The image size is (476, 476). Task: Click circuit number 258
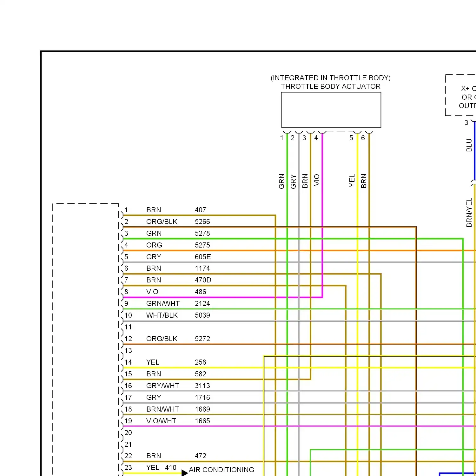(x=201, y=362)
